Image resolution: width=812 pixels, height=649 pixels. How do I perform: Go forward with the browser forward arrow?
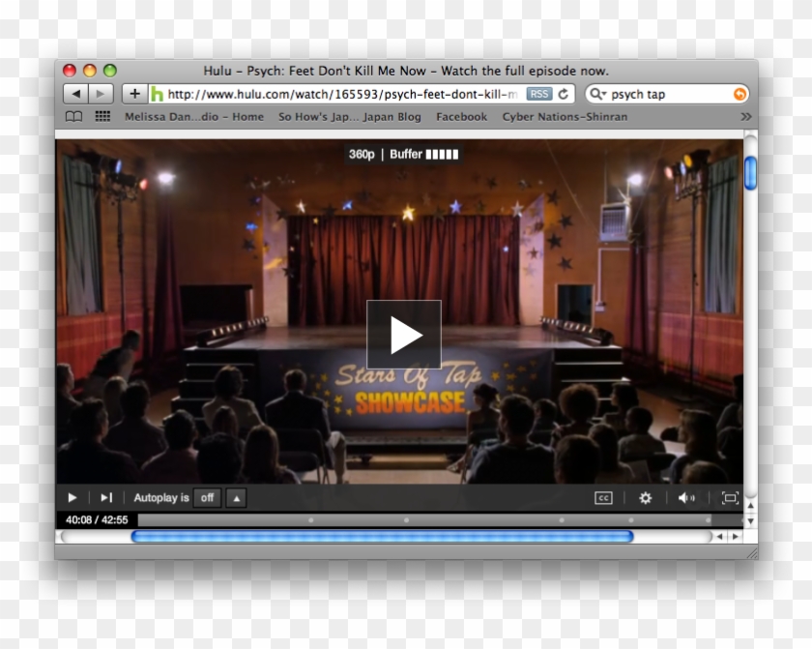101,94
